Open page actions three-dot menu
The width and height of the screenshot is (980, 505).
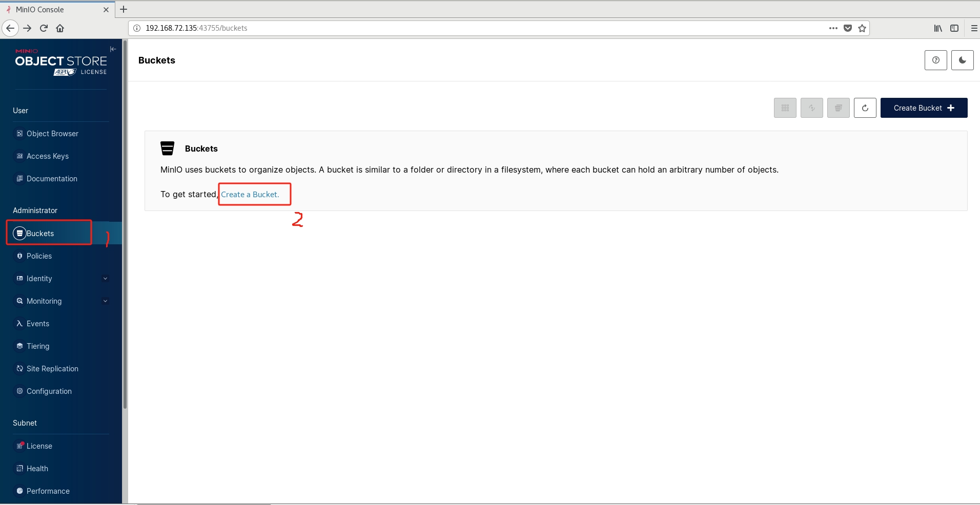coord(833,28)
